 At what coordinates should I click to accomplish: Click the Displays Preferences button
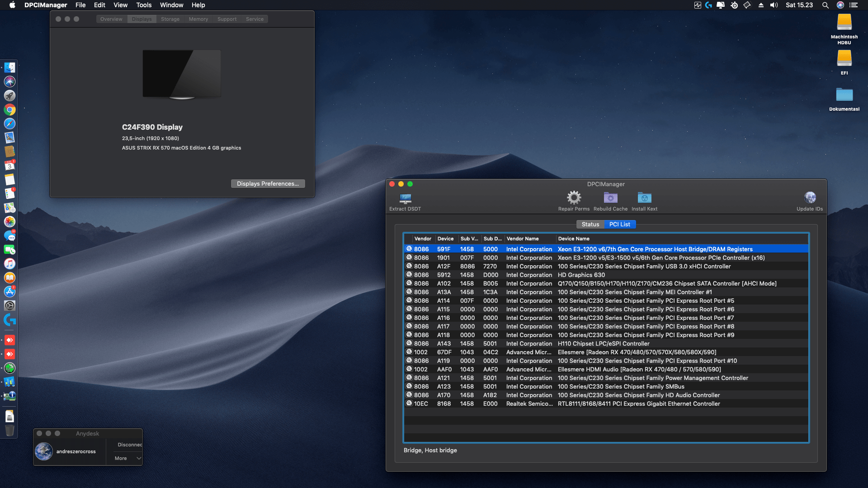click(x=268, y=184)
